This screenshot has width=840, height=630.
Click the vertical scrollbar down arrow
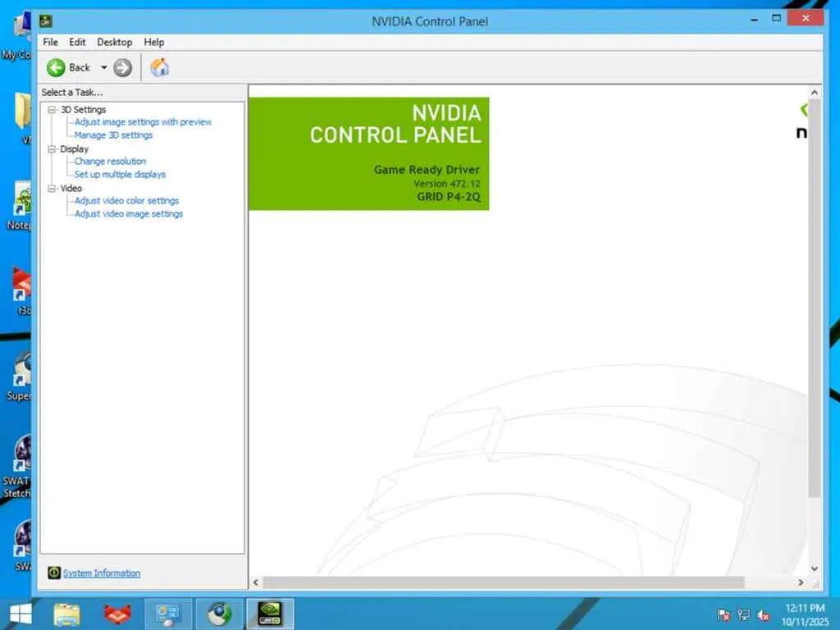click(815, 569)
